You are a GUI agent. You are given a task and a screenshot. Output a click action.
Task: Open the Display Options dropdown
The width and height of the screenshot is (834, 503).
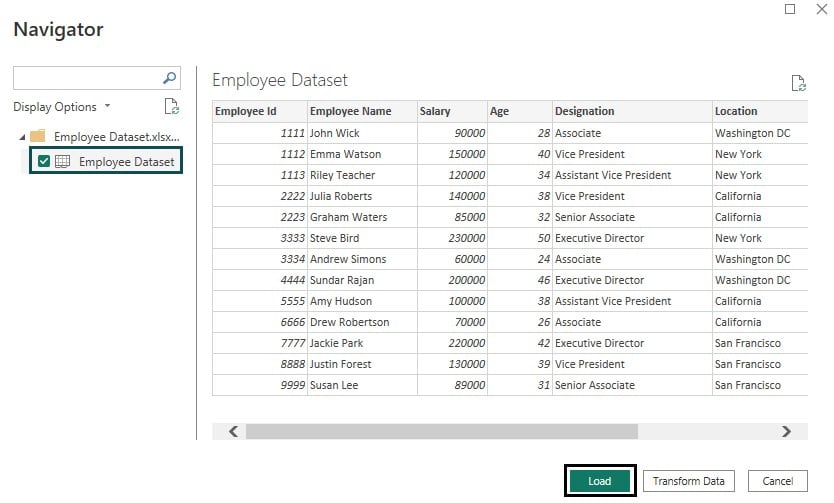(62, 107)
